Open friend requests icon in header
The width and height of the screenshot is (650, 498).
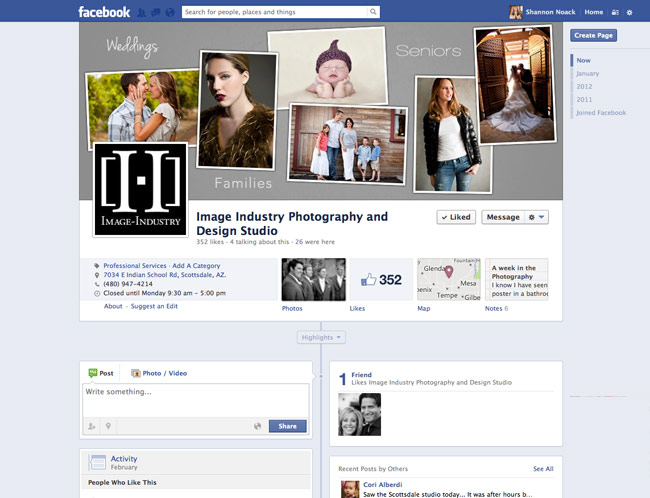tap(141, 12)
